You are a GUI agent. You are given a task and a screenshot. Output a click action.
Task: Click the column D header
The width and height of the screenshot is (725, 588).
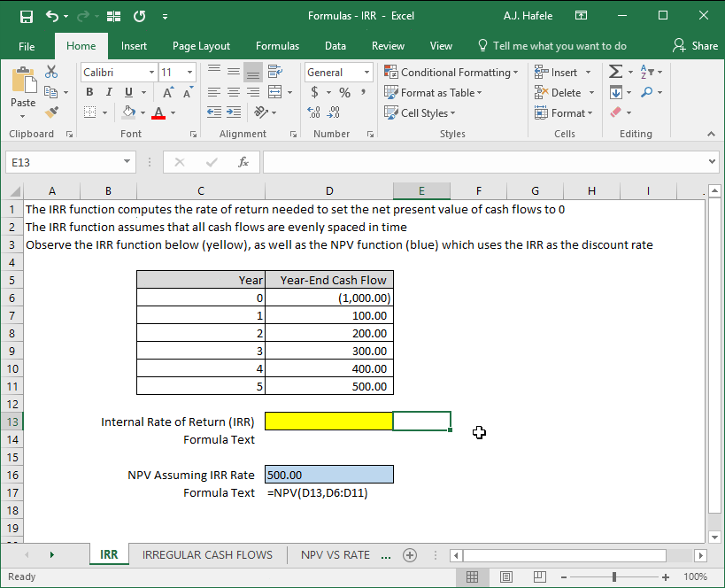point(328,191)
